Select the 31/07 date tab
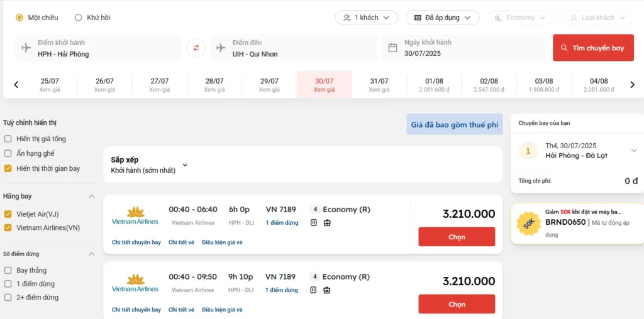 coord(379,85)
